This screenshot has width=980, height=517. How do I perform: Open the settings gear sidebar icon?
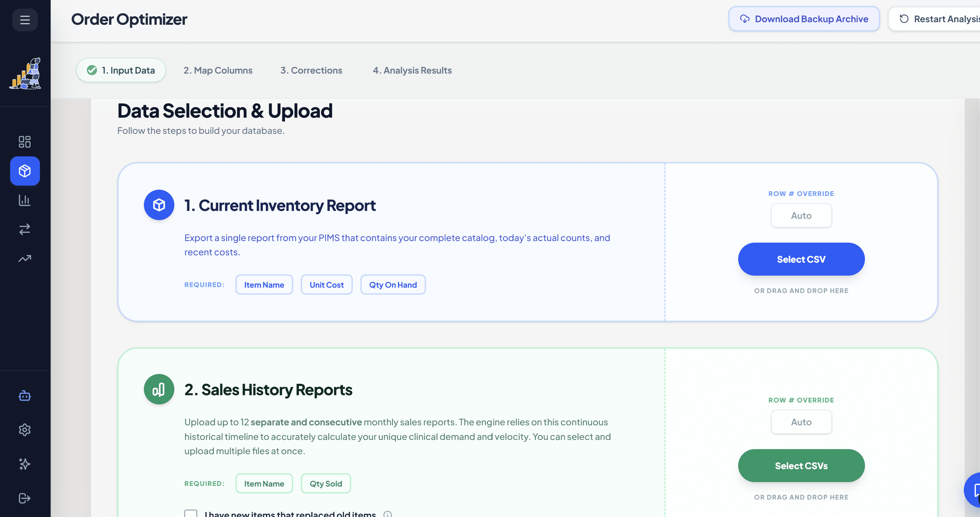(x=25, y=430)
